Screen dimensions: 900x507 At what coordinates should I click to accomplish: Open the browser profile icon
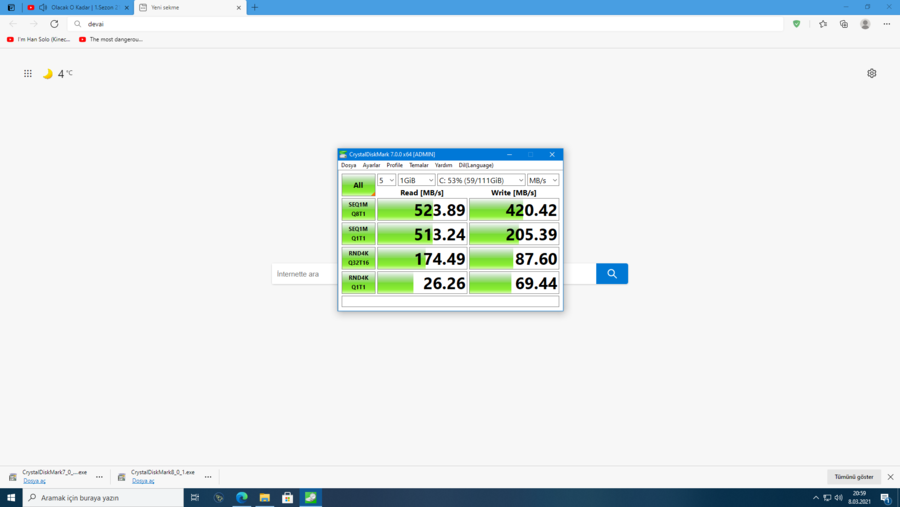pos(865,24)
